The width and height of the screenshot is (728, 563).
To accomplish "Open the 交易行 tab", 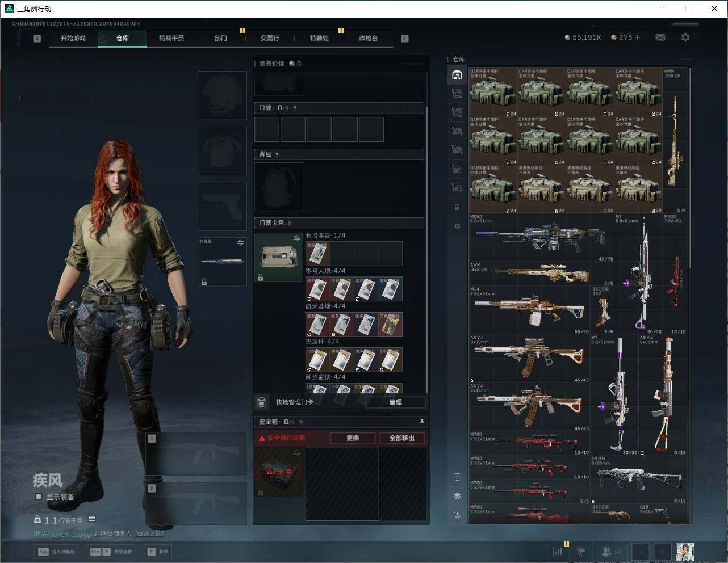I will pos(270,38).
